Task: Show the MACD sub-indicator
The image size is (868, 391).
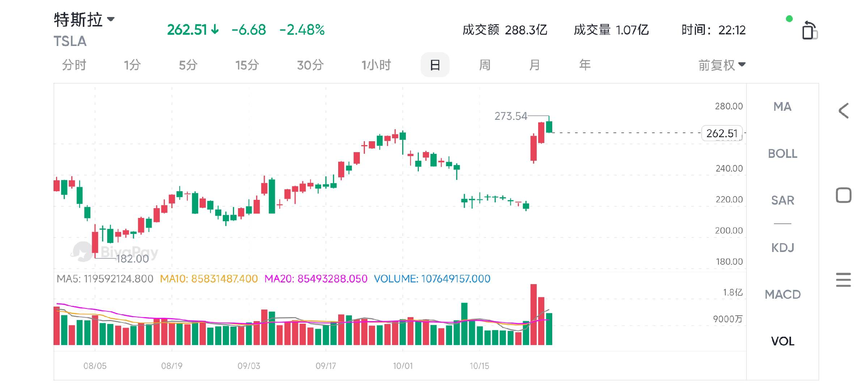Action: 782,294
